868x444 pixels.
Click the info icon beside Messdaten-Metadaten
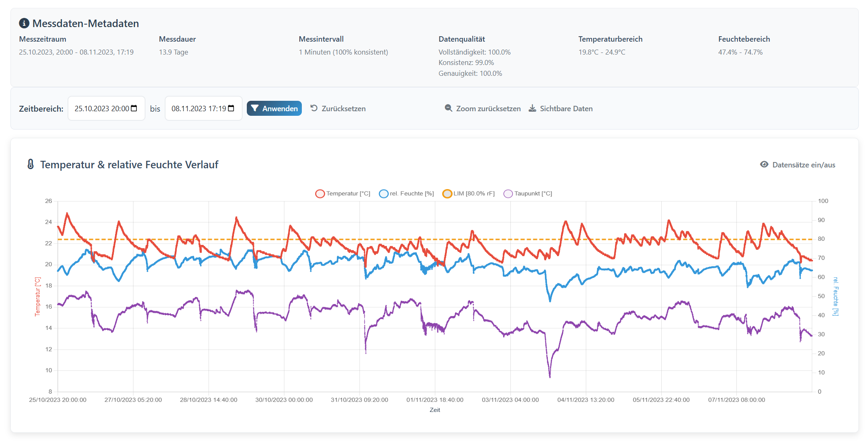click(24, 23)
